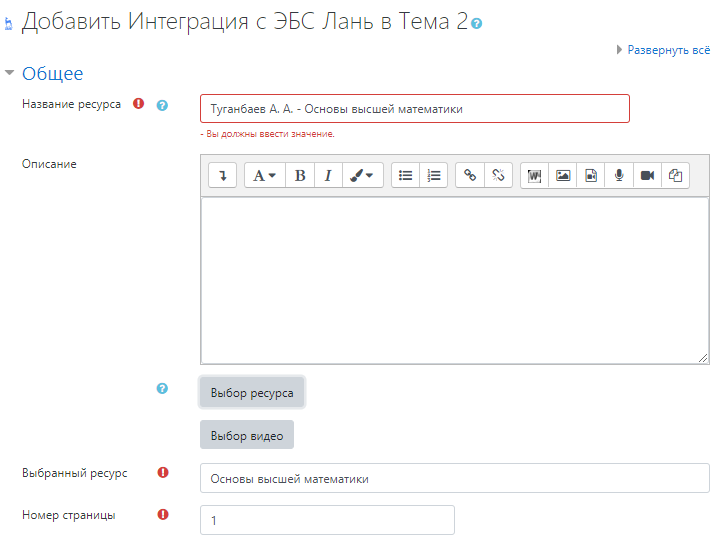
Task: Toggle the editor toolbar expand button
Action: coord(222,175)
